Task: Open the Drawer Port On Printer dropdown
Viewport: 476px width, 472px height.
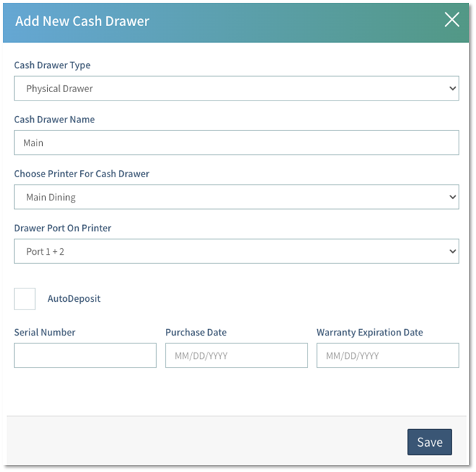Action: pos(236,251)
